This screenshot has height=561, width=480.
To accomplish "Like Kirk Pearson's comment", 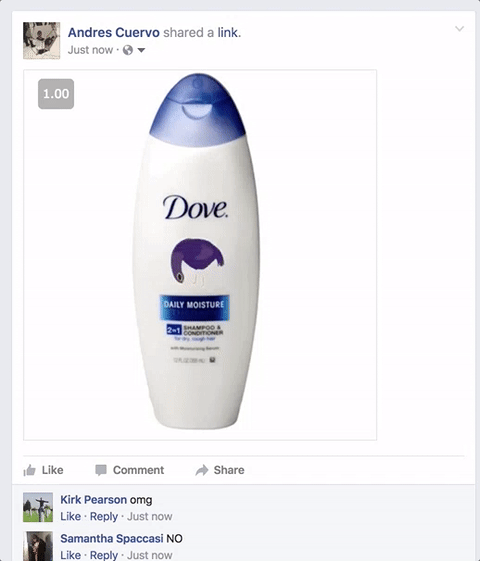I will [x=70, y=516].
